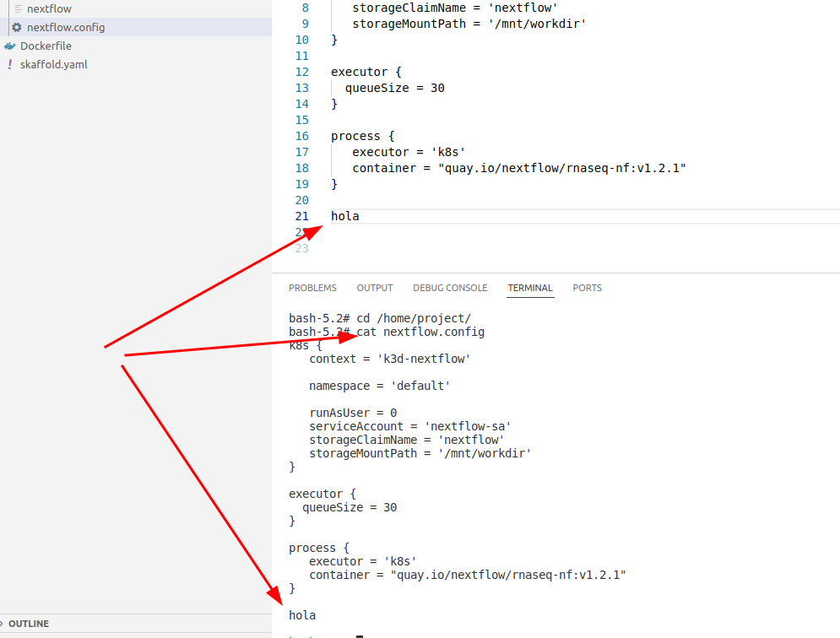Expand the OUTLINE section
This screenshot has width=840, height=638.
click(x=29, y=624)
